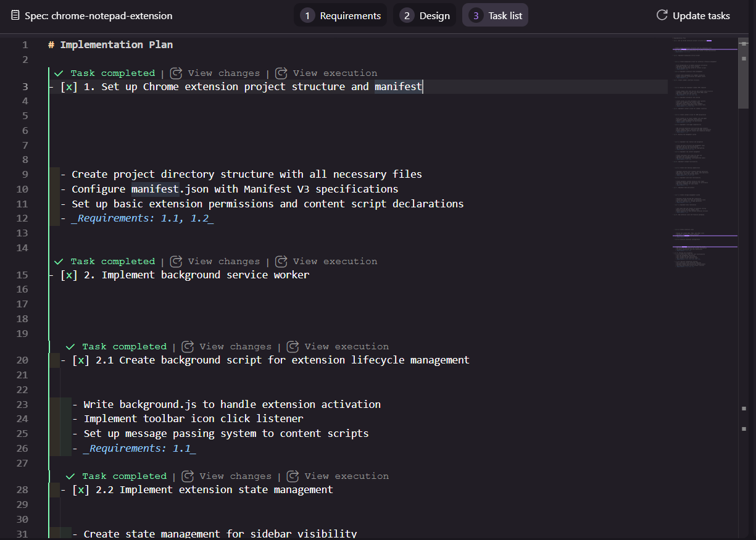Viewport: 756px width, 540px height.
Task: Click the spec document icon beside chrome-notepad-extension
Action: click(x=15, y=15)
